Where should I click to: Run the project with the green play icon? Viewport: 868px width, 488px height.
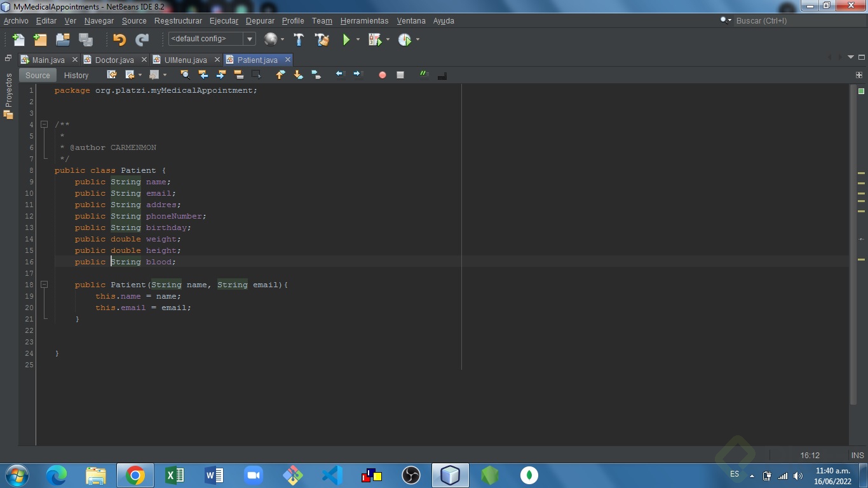[x=346, y=39]
